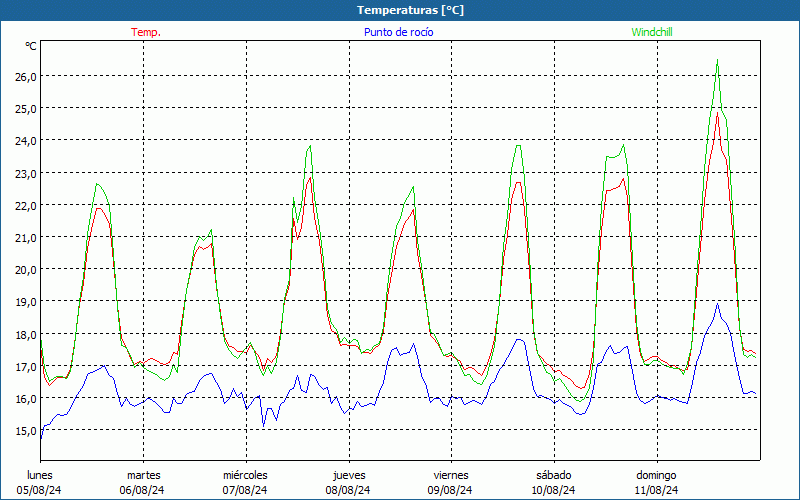Click the 19,0 y-axis value
The image size is (800, 500).
(25, 302)
